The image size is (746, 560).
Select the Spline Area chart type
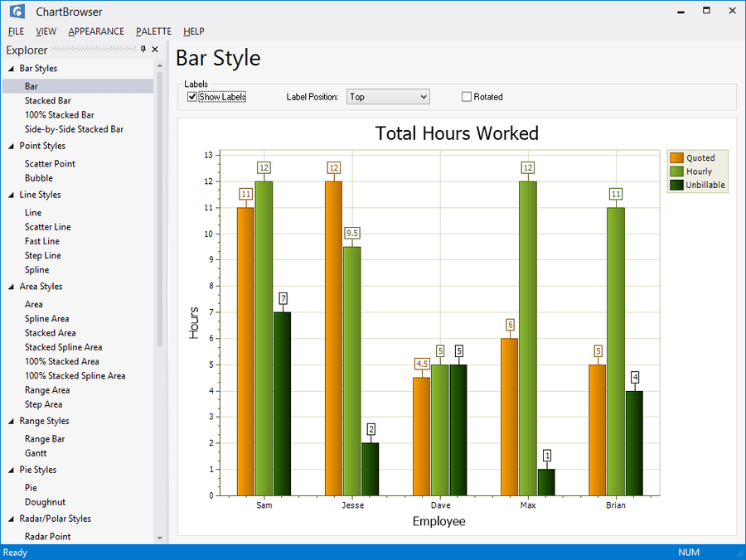[x=47, y=319]
